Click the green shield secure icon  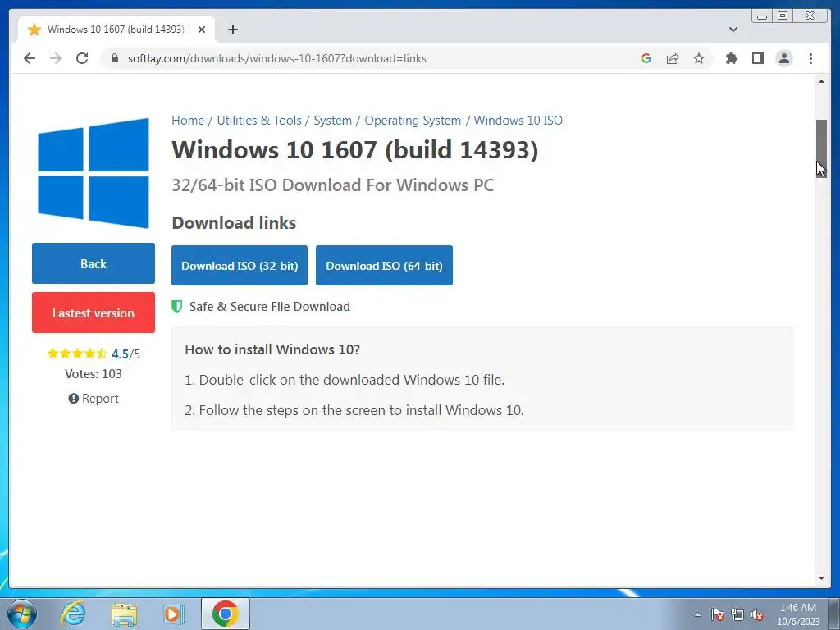[177, 307]
